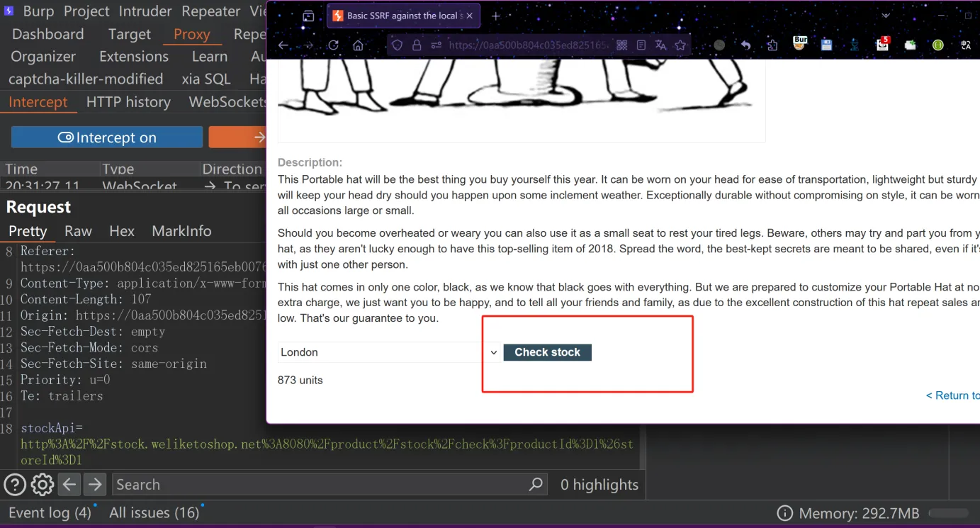Toggle the Intercept on button
The image size is (980, 528).
point(107,137)
